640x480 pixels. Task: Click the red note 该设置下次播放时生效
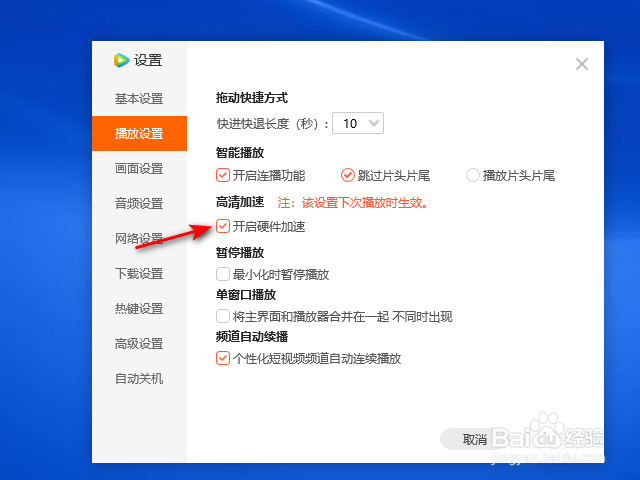pyautogui.click(x=353, y=203)
